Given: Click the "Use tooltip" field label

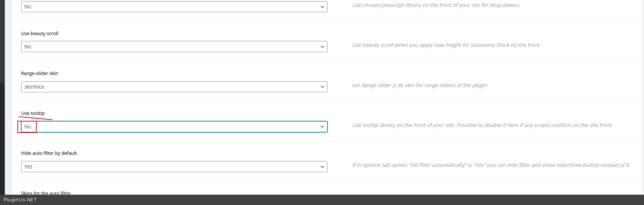Looking at the screenshot, I should tap(33, 113).
